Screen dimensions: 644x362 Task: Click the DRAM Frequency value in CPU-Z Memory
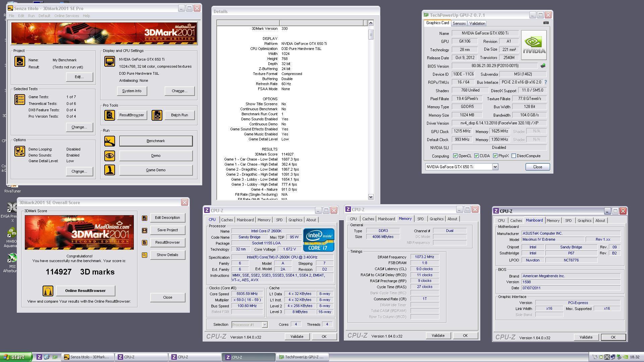tap(424, 257)
